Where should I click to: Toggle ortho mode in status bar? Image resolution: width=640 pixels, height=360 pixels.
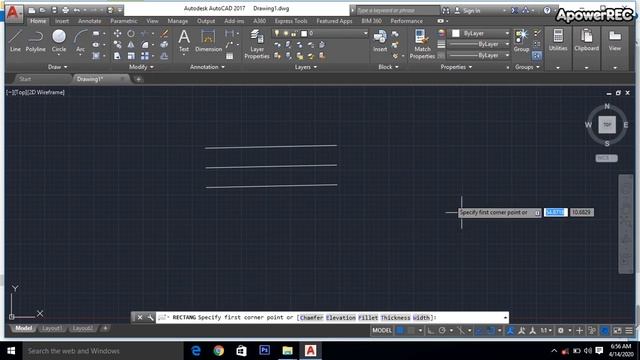pyautogui.click(x=431, y=330)
